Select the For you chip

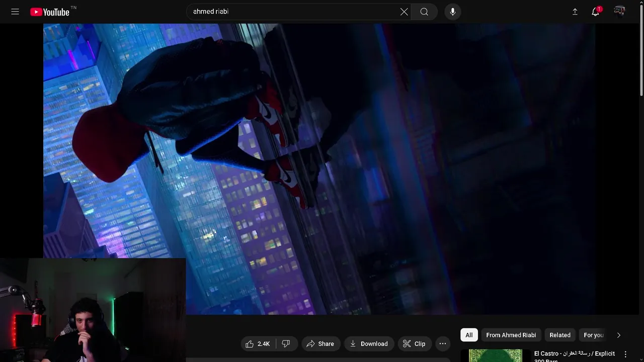[594, 335]
